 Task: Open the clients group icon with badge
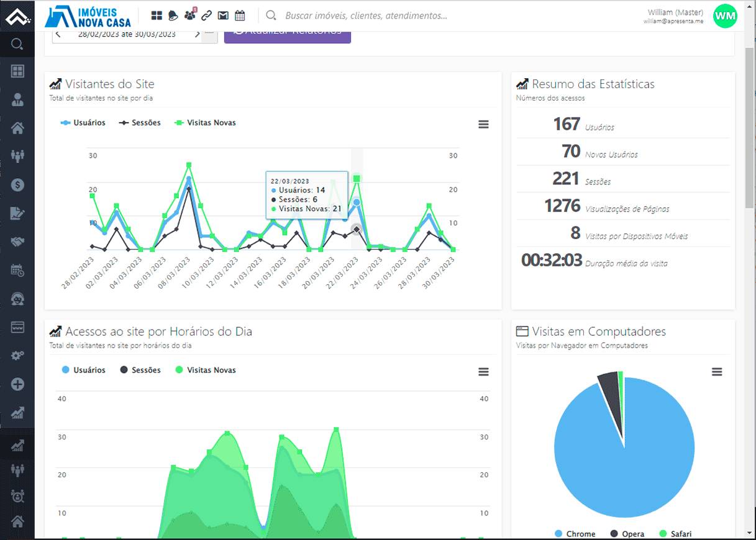click(x=190, y=15)
